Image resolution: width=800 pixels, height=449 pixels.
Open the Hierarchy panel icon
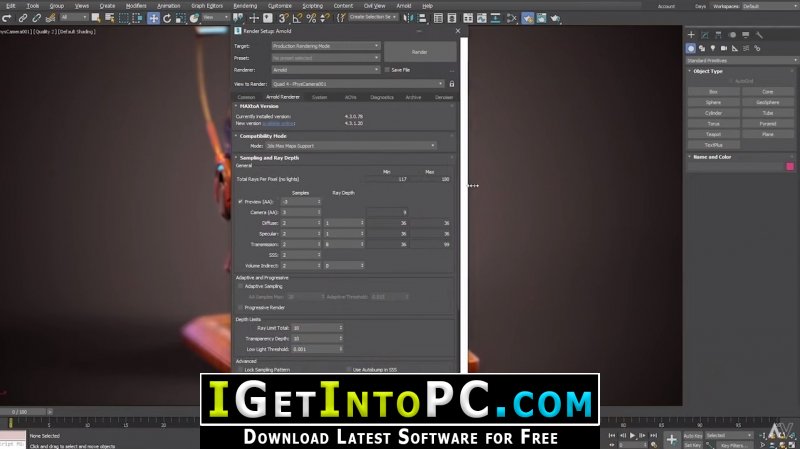click(718, 35)
